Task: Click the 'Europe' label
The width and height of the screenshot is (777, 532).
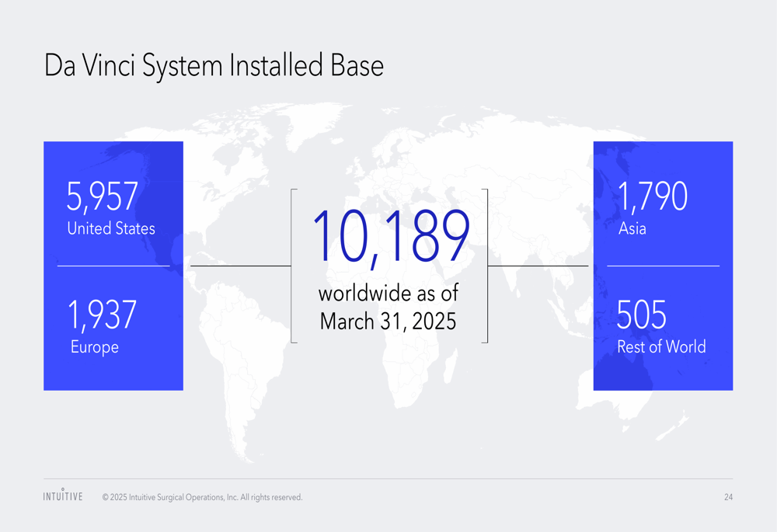Action: [95, 346]
